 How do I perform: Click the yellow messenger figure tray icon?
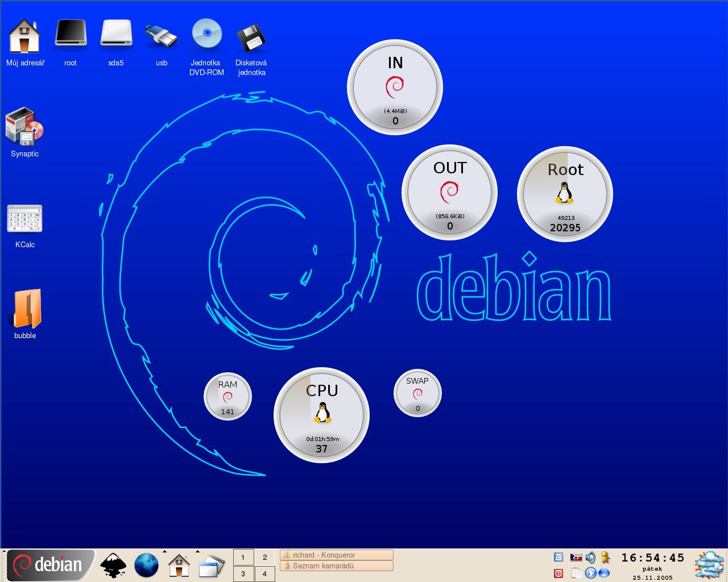[x=605, y=558]
